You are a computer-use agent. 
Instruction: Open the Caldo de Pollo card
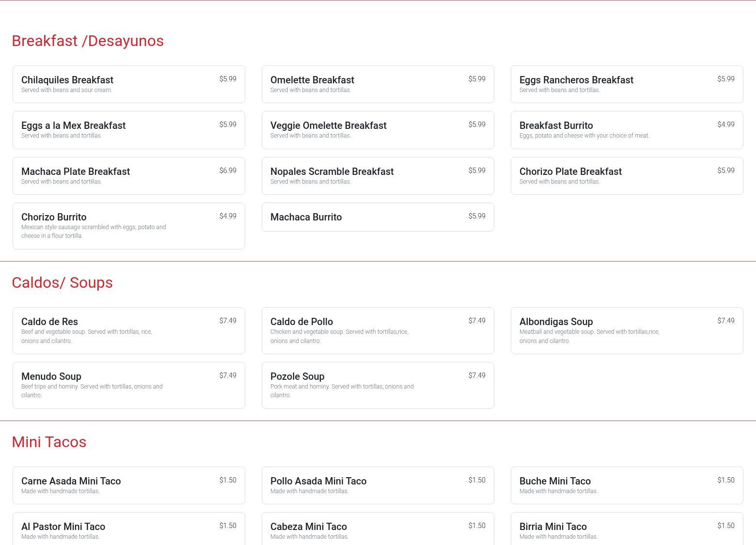tap(378, 330)
